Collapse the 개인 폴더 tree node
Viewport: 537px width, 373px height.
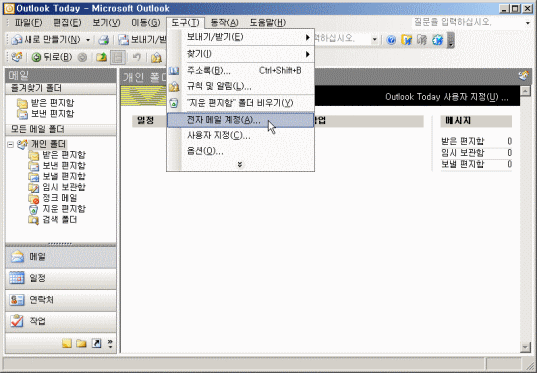pyautogui.click(x=11, y=145)
